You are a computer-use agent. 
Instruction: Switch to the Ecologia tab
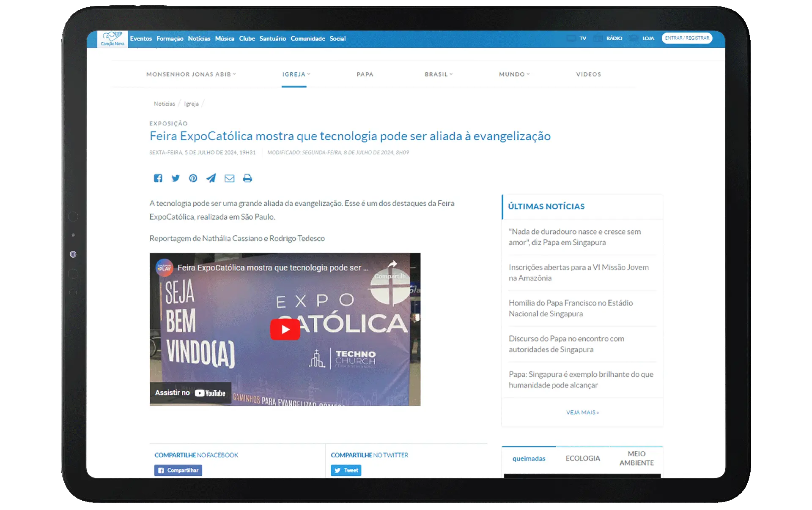point(582,458)
